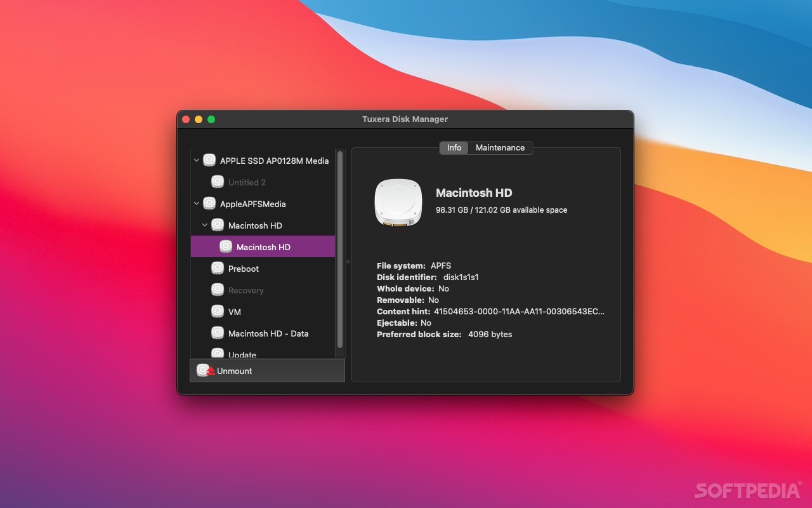Image resolution: width=812 pixels, height=508 pixels.
Task: Open the Maintenance tab
Action: click(x=501, y=147)
